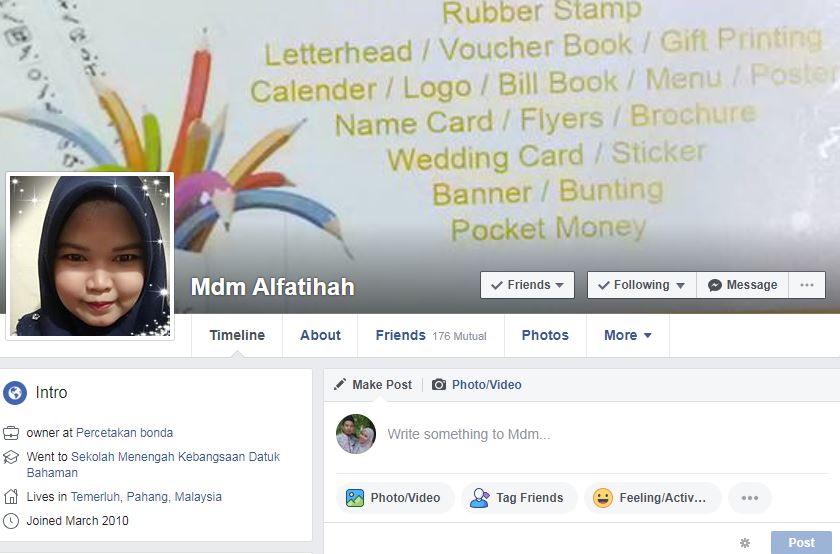Viewport: 840px width, 554px height.
Task: Open the three-dots profile options menu
Action: [x=807, y=285]
